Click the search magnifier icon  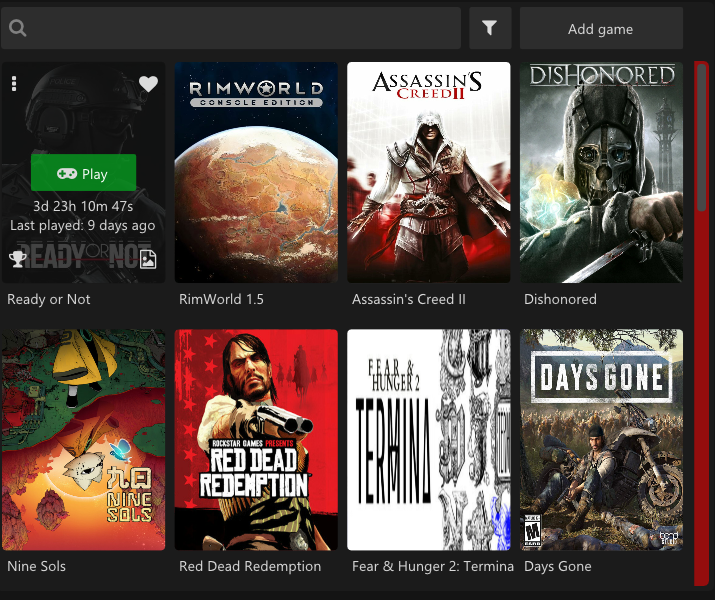coord(17,28)
